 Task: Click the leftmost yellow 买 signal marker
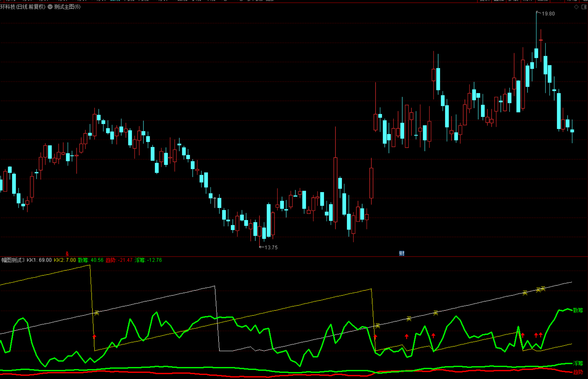click(97, 313)
